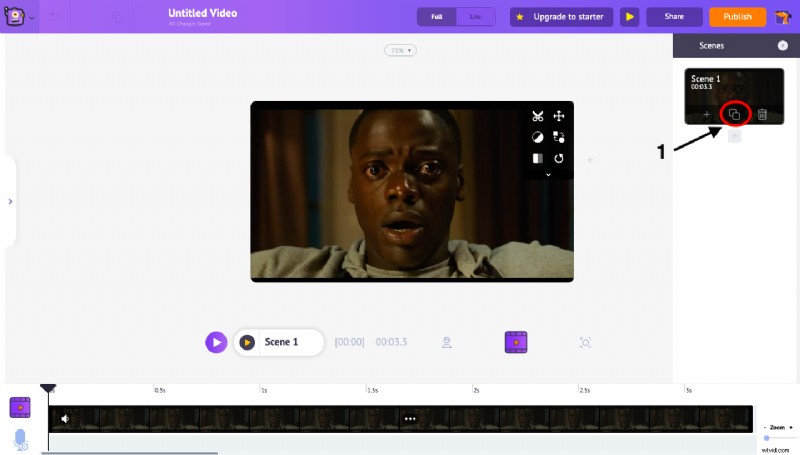This screenshot has width=800, height=455.
Task: Select the Full mode toggle
Action: click(437, 17)
